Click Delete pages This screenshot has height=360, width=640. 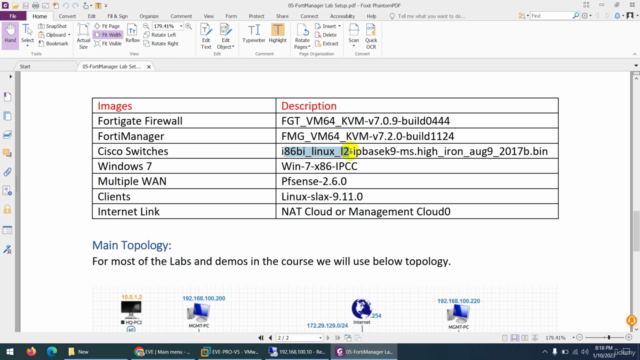tap(326, 35)
